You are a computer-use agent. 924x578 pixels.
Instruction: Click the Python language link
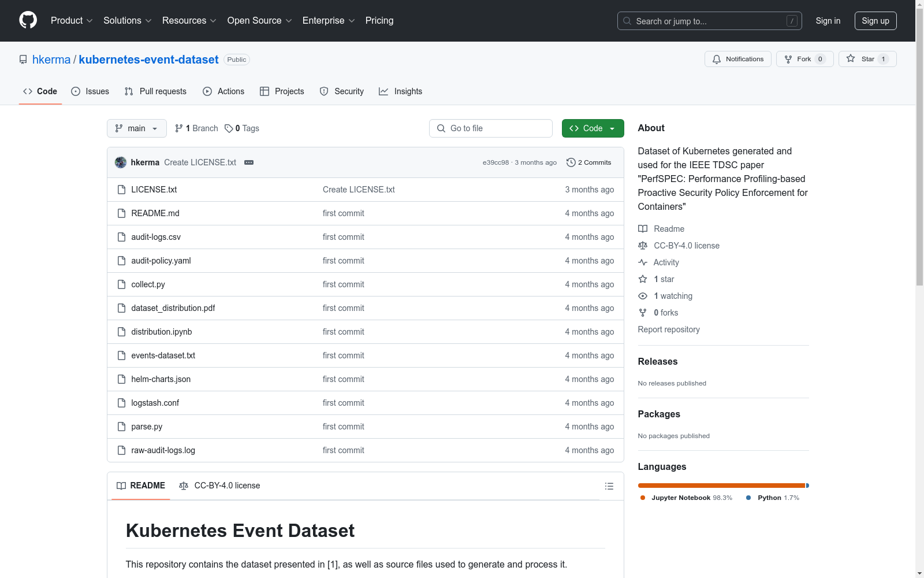tap(773, 498)
